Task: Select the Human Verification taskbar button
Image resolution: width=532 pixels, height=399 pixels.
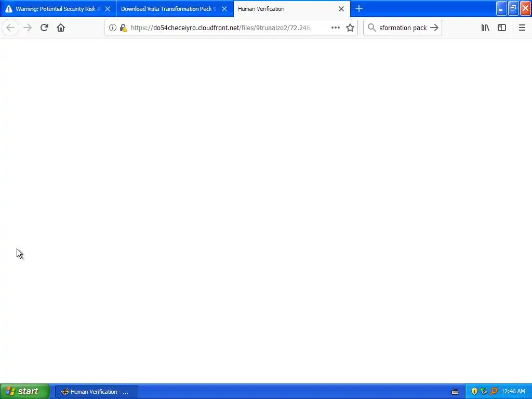Action: 96,392
